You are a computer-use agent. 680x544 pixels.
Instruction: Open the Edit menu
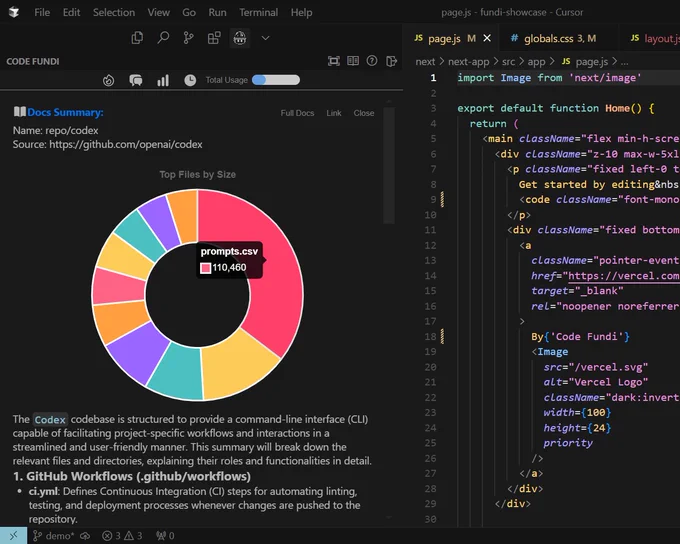[72, 13]
